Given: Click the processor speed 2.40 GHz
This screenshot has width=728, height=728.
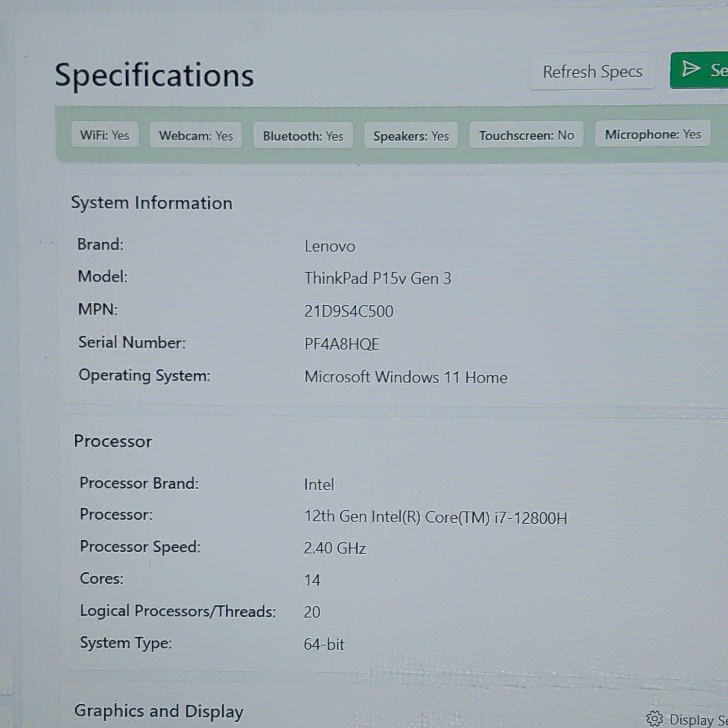Looking at the screenshot, I should click(x=335, y=548).
